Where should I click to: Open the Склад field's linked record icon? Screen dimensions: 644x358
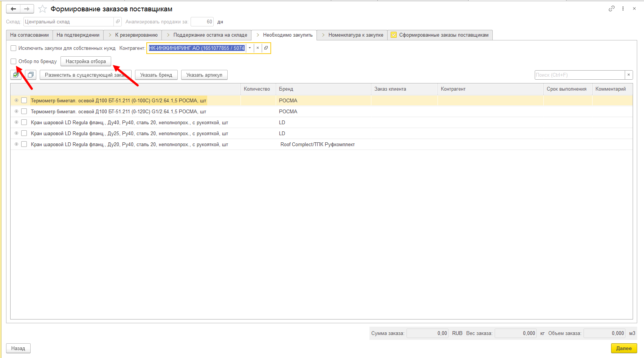[118, 22]
